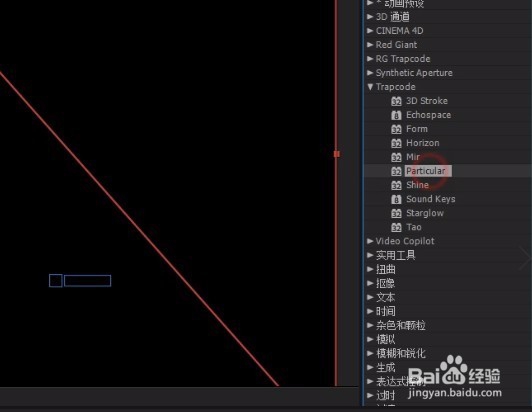Expand the 过时 category arrow
The height and width of the screenshot is (412, 532).
pos(370,395)
